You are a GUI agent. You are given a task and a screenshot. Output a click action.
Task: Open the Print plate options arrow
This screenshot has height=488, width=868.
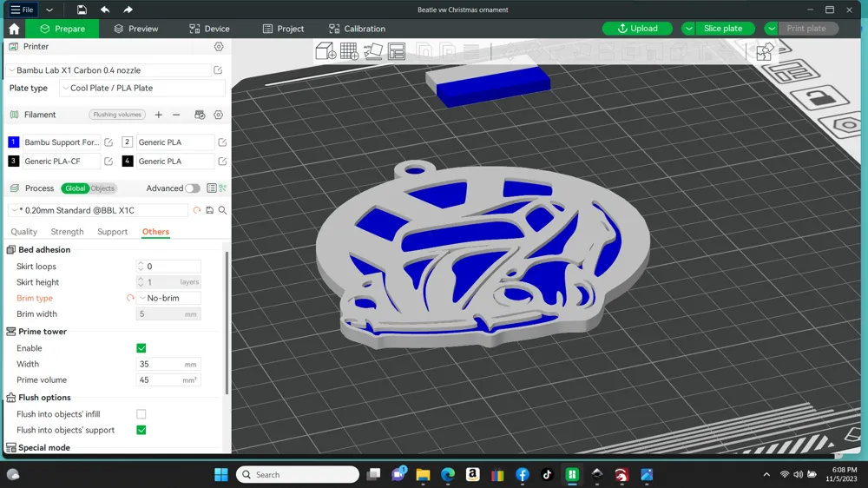click(771, 29)
